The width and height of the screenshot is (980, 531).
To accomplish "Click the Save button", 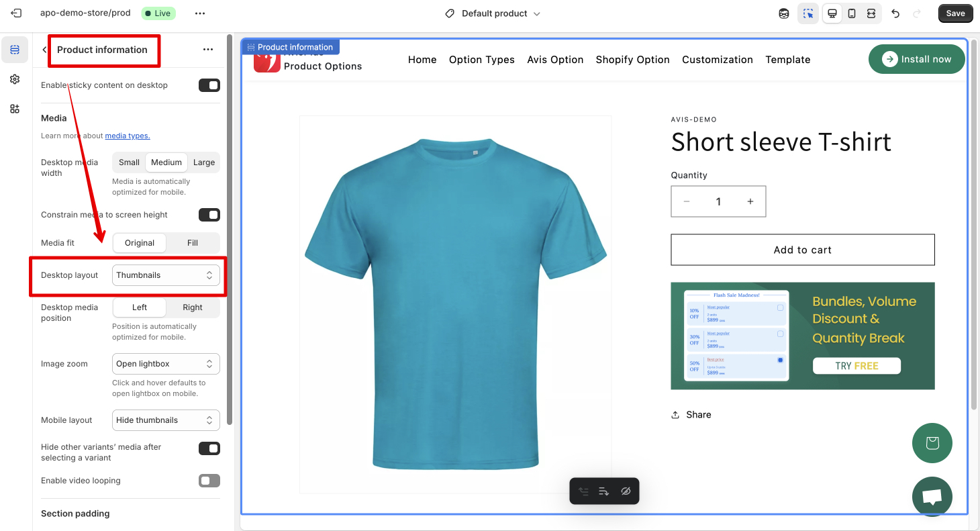I will coord(954,13).
